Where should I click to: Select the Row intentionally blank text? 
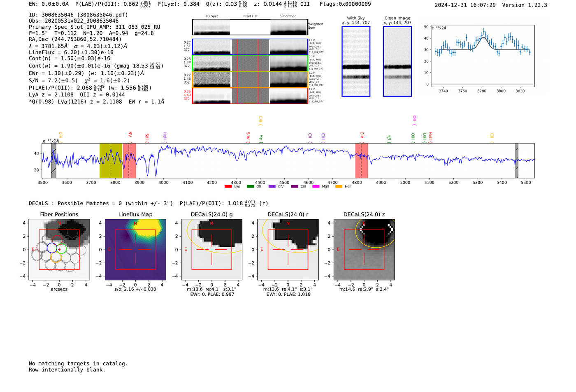pyautogui.click(x=67, y=370)
